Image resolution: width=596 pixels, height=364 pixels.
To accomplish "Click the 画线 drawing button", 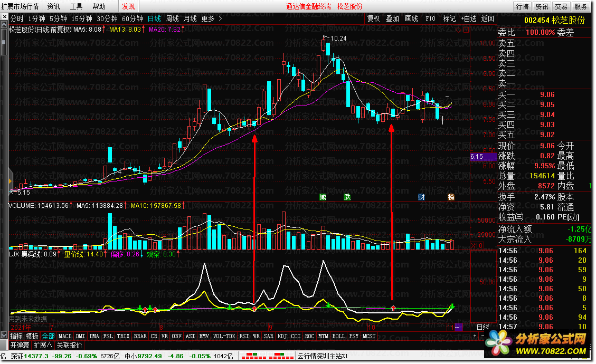I will (x=411, y=18).
